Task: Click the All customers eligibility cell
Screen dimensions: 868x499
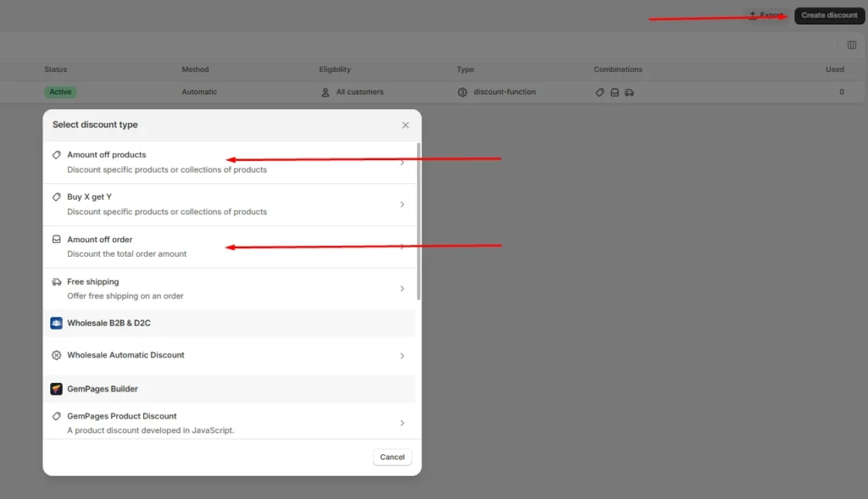Action: coord(359,91)
